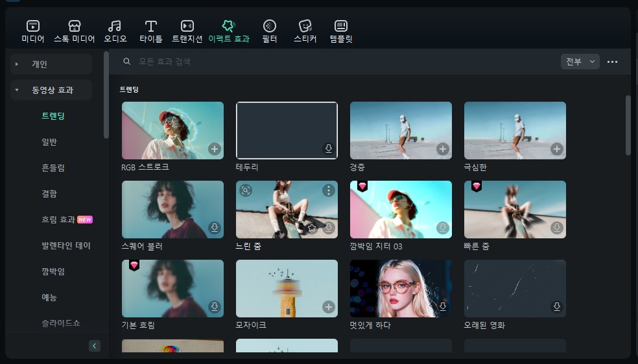
Task: Click the effects grid vertical scrollbar
Action: [x=628, y=125]
